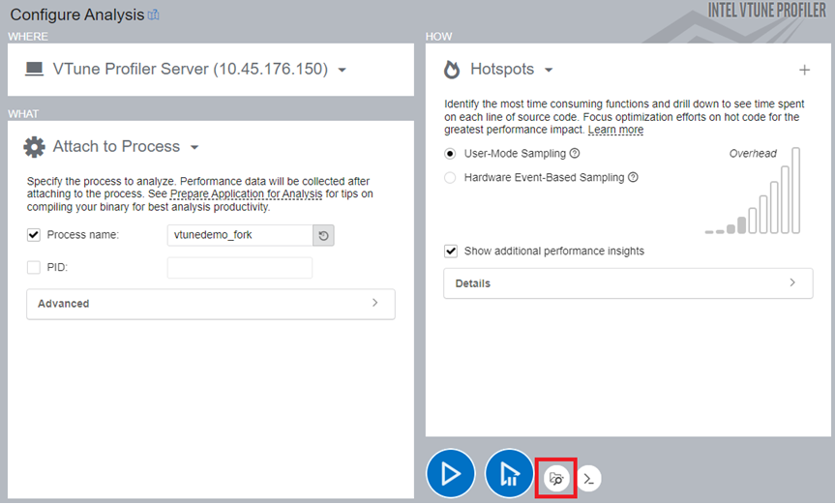The height and width of the screenshot is (504, 835).
Task: Open the Hotspots analysis type dropdown
Action: coord(549,70)
